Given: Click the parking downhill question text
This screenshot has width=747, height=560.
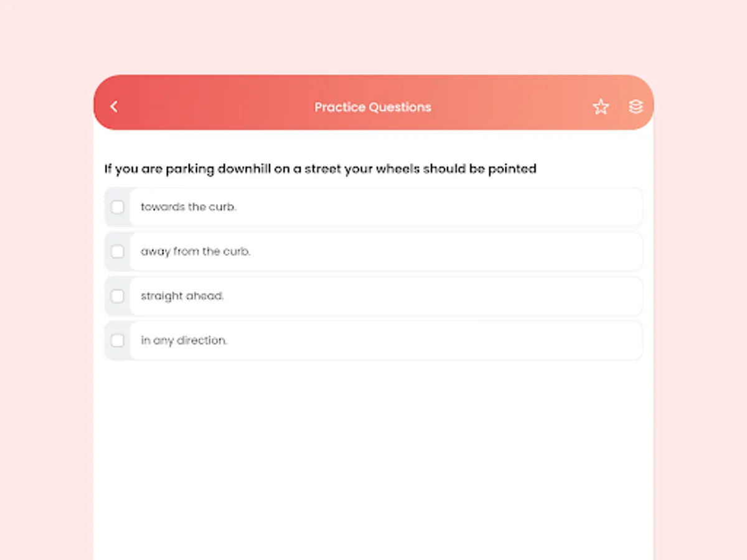Looking at the screenshot, I should 320,169.
